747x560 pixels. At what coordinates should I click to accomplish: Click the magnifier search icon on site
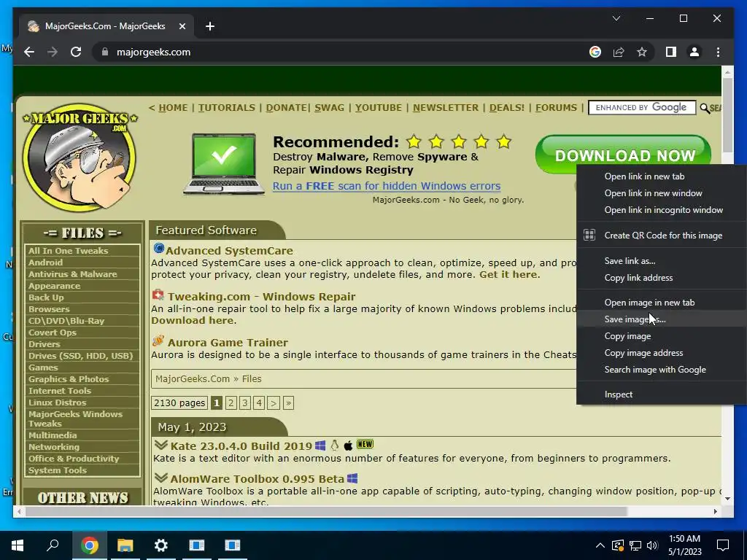coord(705,108)
